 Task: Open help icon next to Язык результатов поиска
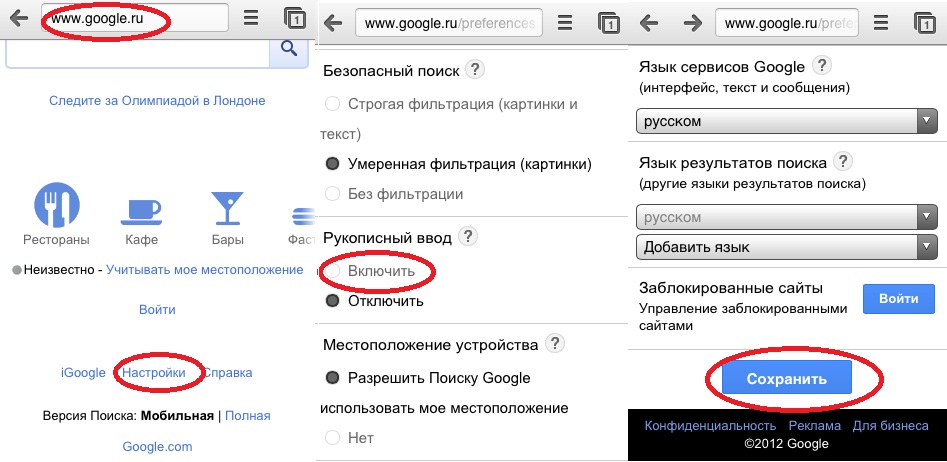843,161
